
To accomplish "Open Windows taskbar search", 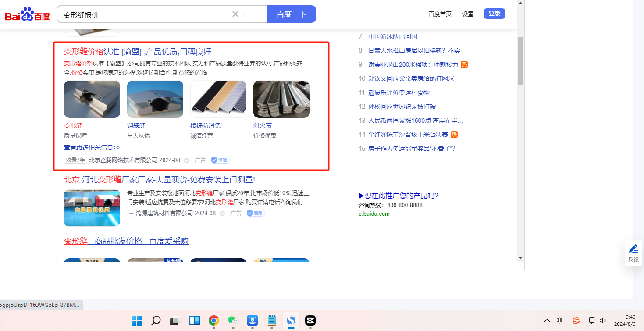I will [x=156, y=320].
